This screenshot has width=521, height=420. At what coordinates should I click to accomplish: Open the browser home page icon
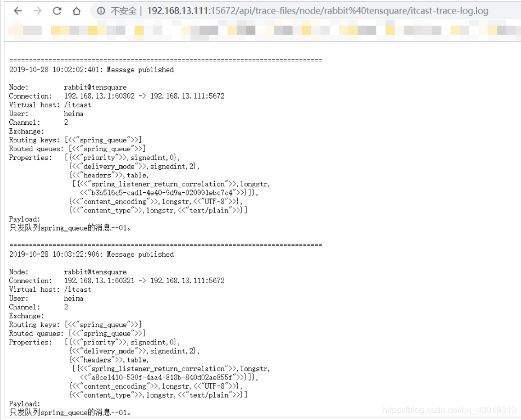pos(76,11)
